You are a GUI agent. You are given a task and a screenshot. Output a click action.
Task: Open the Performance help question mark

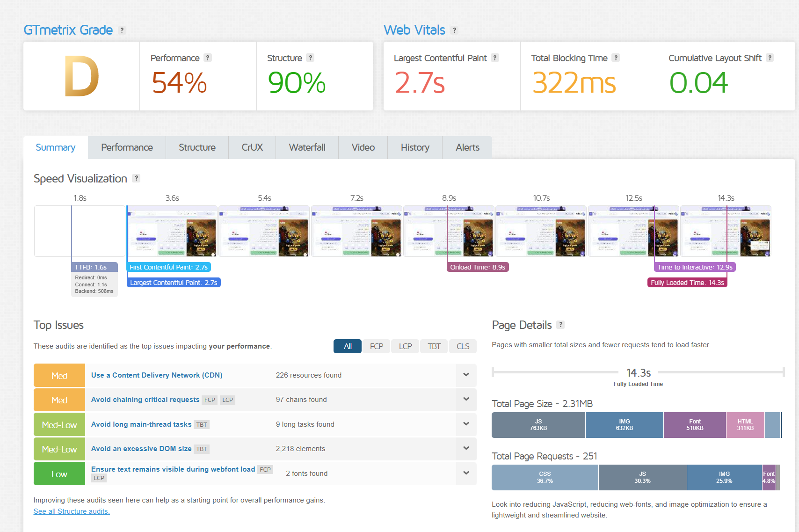208,58
